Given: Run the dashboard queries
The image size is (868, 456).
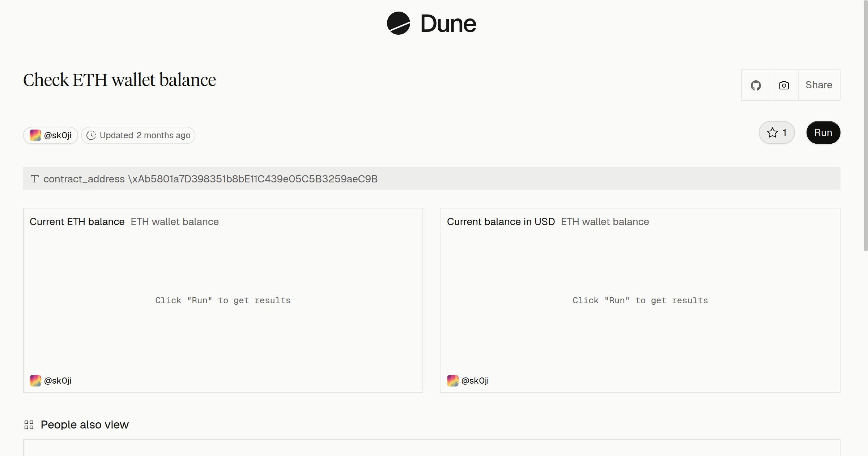Looking at the screenshot, I should click(x=823, y=132).
